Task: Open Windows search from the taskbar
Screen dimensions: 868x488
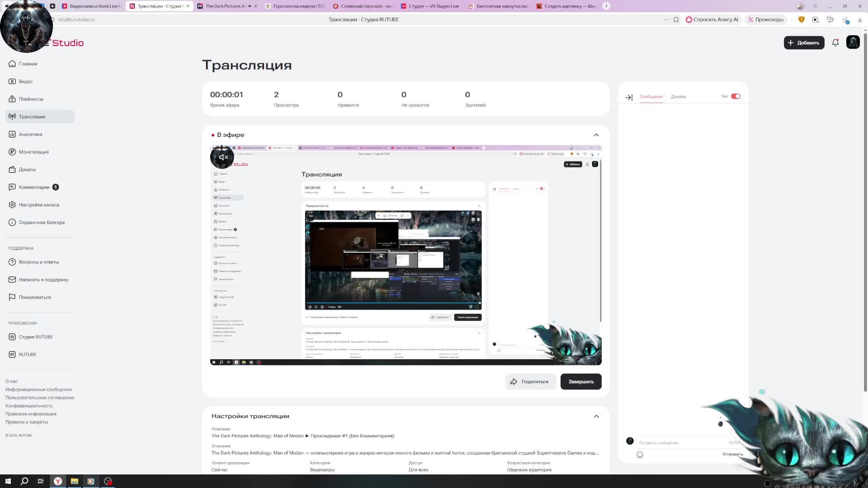Action: pyautogui.click(x=24, y=481)
